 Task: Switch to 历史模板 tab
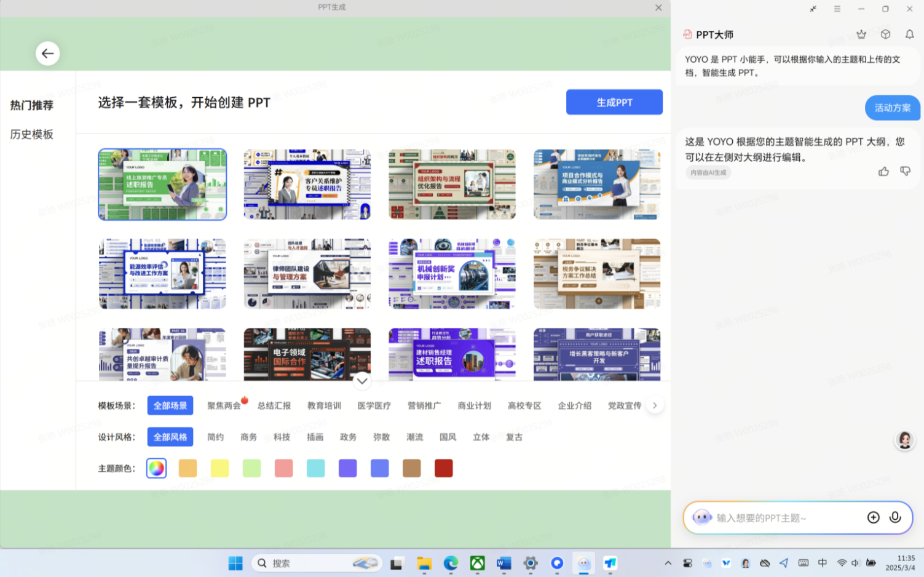(x=32, y=134)
